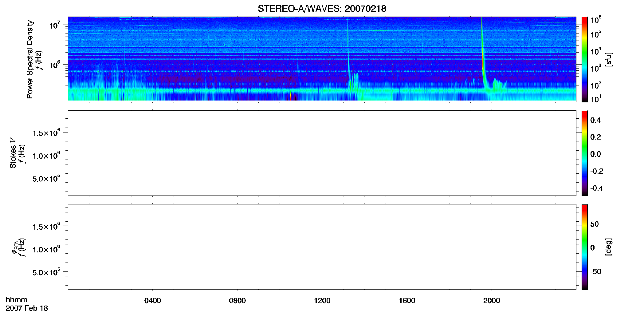
Task: Select 0.2 on the Stokes color scale
Action: coord(595,137)
